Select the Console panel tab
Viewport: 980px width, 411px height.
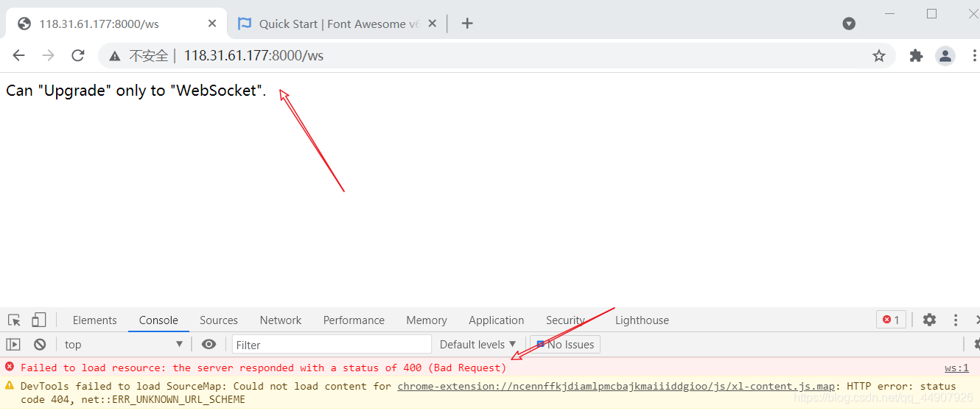(x=158, y=320)
